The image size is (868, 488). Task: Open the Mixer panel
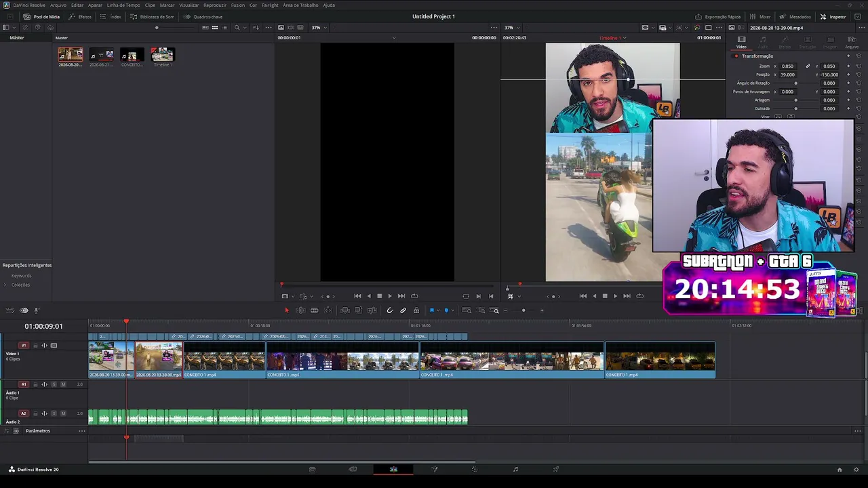[x=760, y=16]
